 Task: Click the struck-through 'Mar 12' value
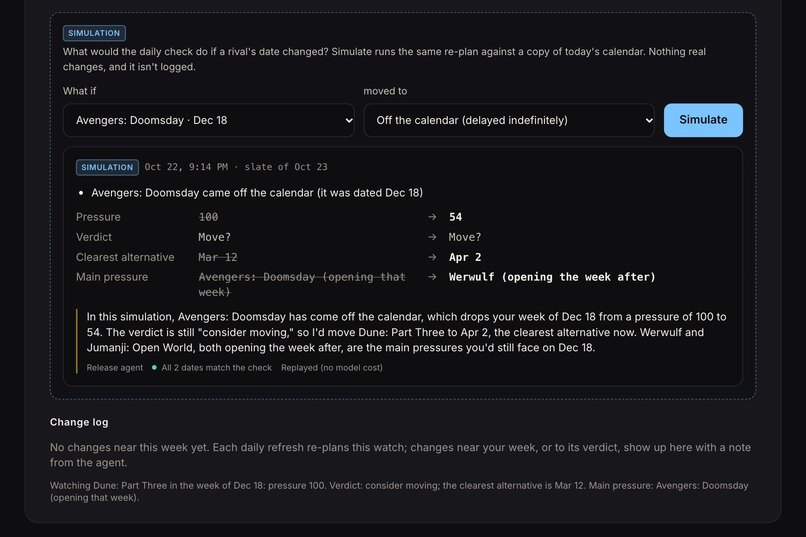click(218, 257)
